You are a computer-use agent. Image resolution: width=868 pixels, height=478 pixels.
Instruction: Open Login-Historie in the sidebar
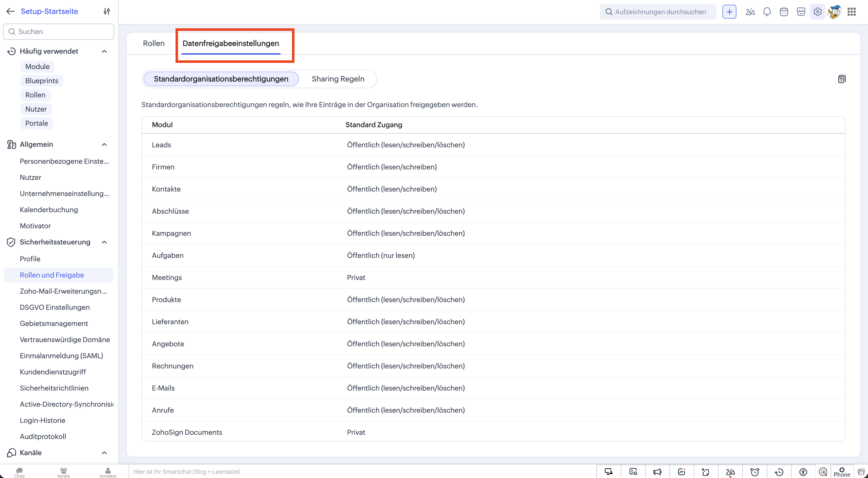click(x=42, y=420)
